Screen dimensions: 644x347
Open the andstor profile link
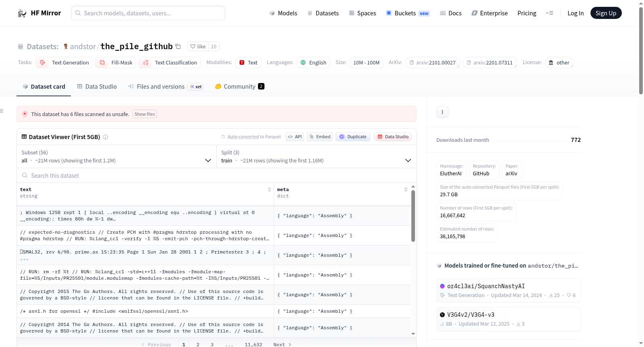[x=83, y=47]
